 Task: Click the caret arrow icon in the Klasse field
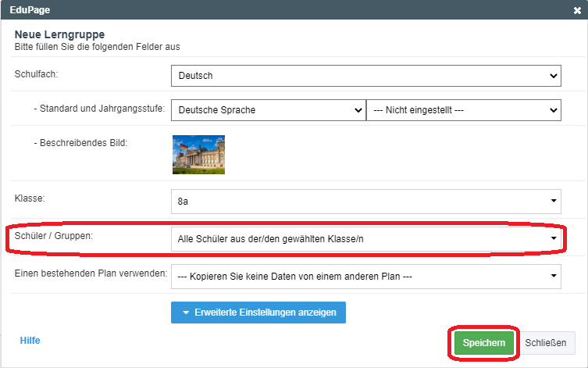(554, 201)
